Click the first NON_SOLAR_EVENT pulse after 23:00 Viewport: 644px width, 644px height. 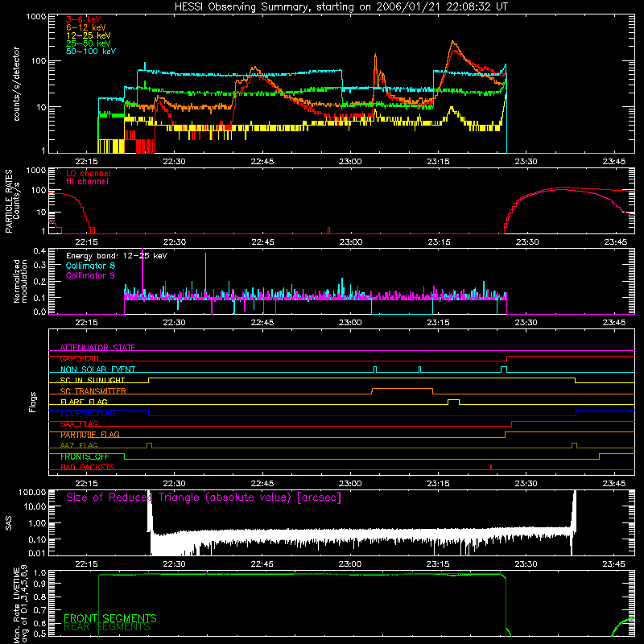coord(375,369)
